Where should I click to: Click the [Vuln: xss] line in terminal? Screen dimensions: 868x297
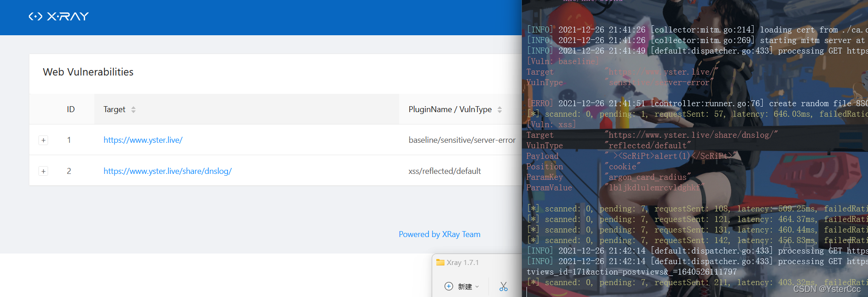click(551, 124)
